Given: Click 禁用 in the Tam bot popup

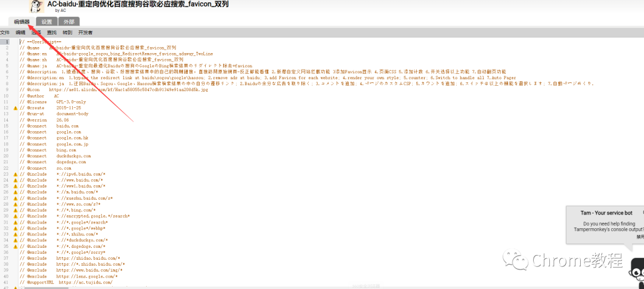Looking at the screenshot, I should click(x=640, y=237).
